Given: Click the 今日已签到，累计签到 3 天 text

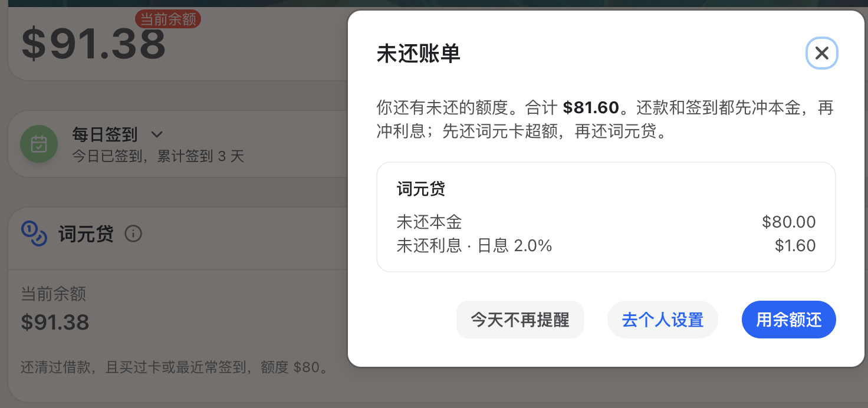Looking at the screenshot, I should pyautogui.click(x=157, y=156).
